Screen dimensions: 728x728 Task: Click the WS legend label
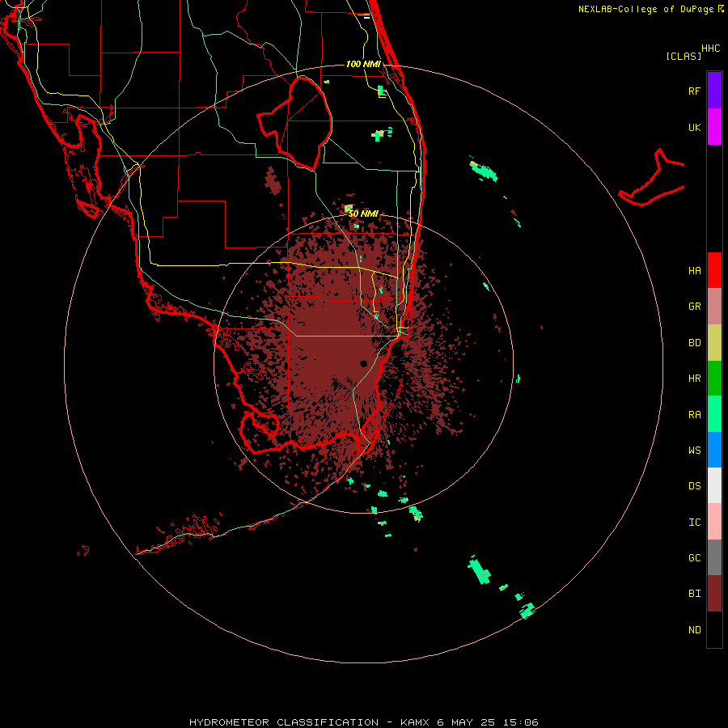pyautogui.click(x=694, y=451)
